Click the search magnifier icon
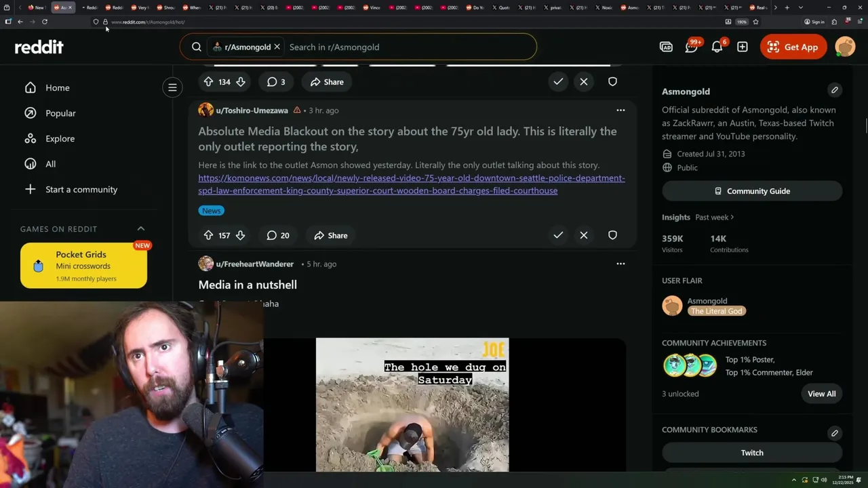868x488 pixels. 196,47
